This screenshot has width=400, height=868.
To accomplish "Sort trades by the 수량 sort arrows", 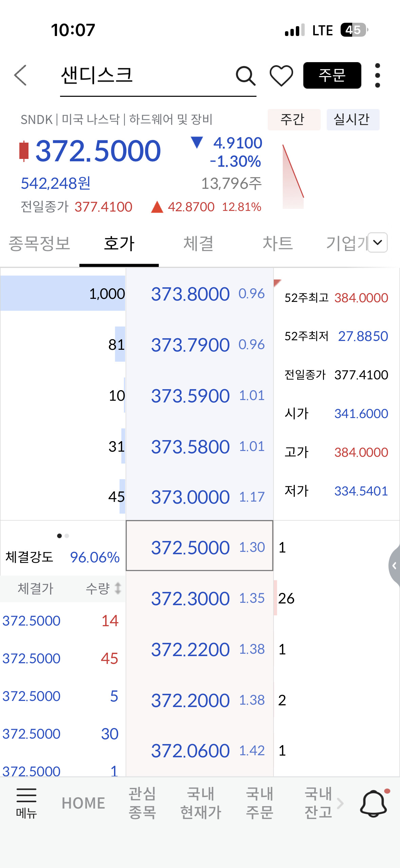I will click(x=117, y=589).
